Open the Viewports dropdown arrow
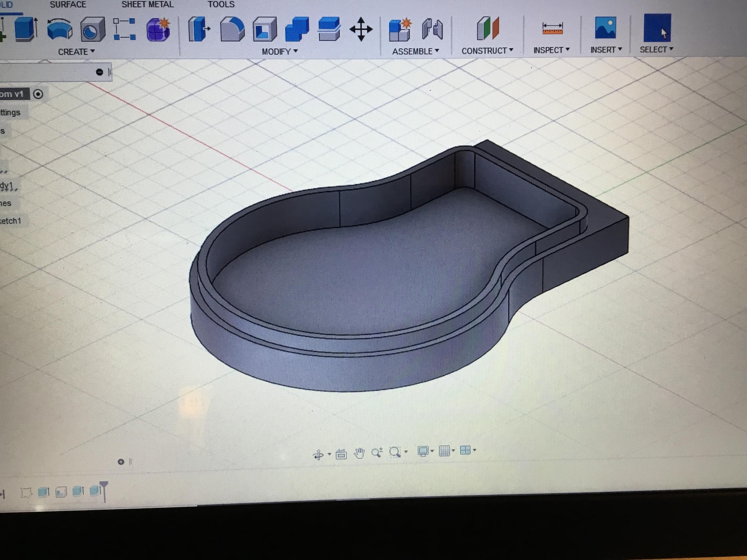The height and width of the screenshot is (560, 747). coord(474,450)
